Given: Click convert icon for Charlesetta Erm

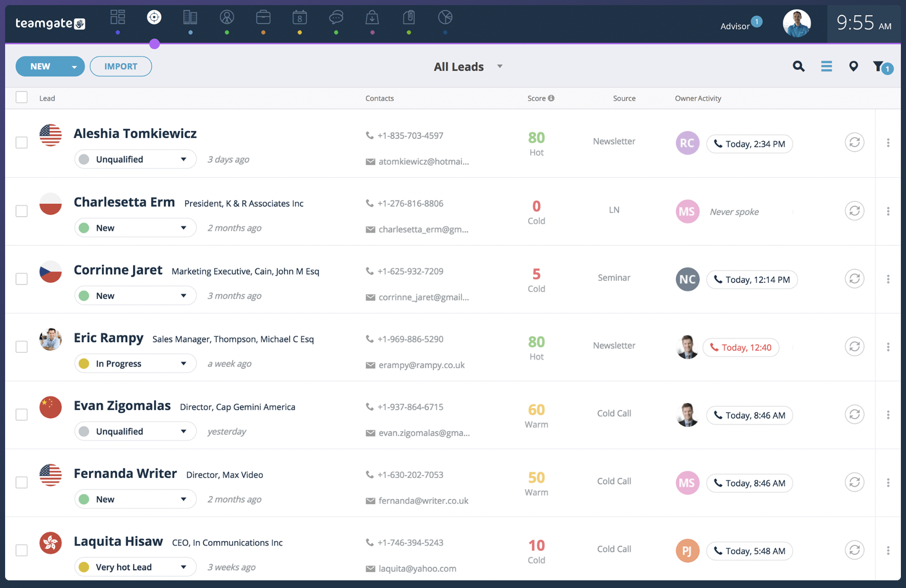Looking at the screenshot, I should pos(854,211).
